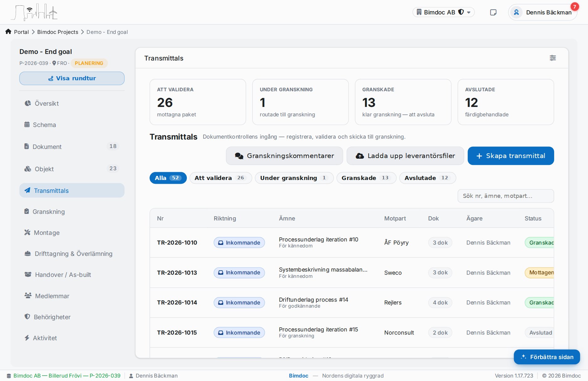The height and width of the screenshot is (381, 588).
Task: Expand the Bimdoc AB organization dropdown
Action: (x=444, y=12)
